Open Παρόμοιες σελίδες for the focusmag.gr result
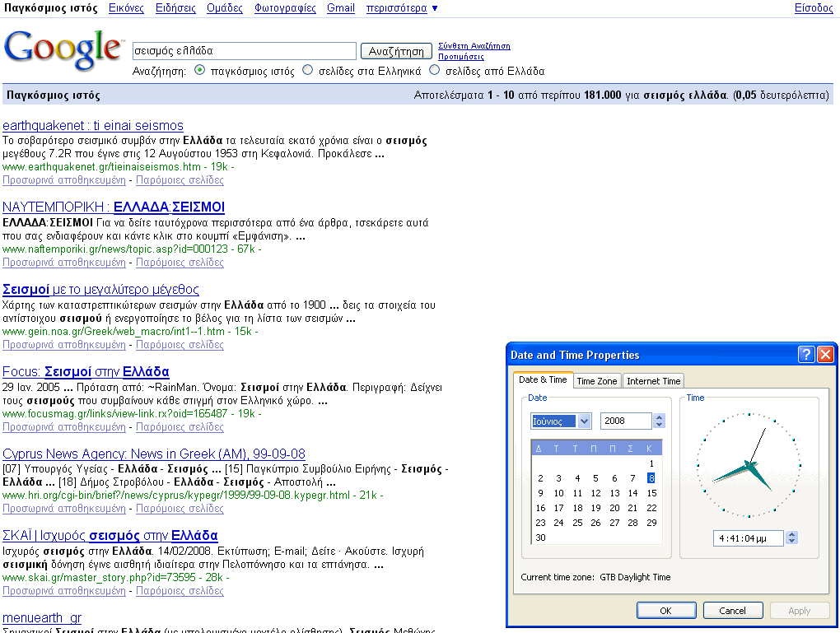This screenshot has height=633, width=840. coord(180,427)
